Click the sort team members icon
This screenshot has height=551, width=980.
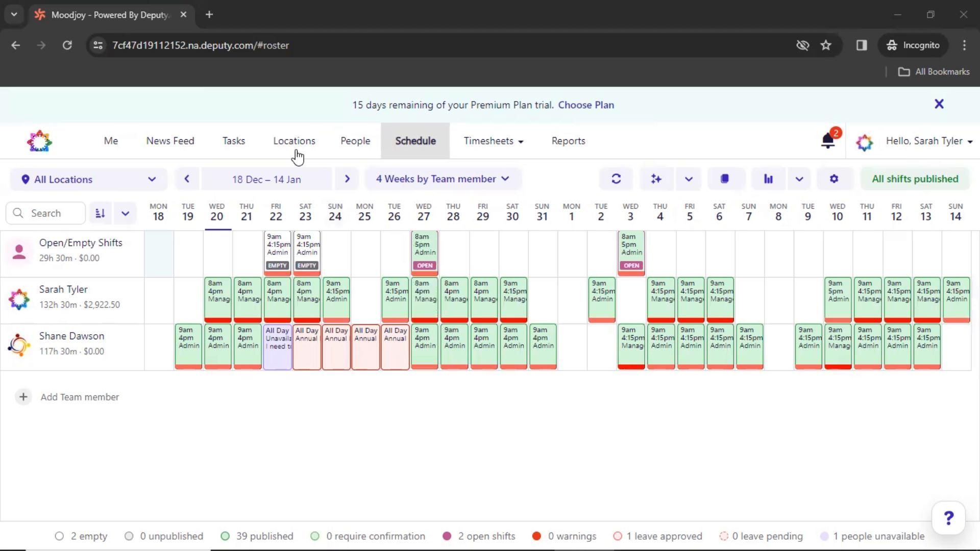click(x=101, y=213)
